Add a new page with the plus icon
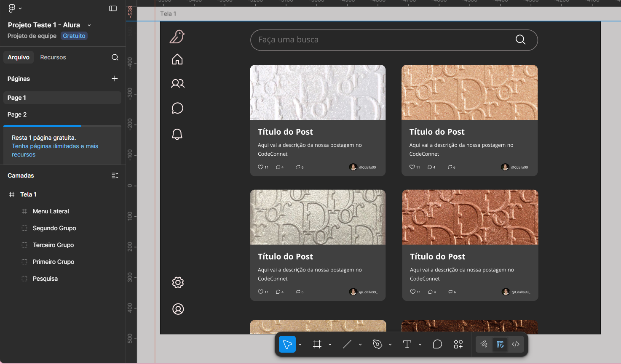 pos(115,79)
